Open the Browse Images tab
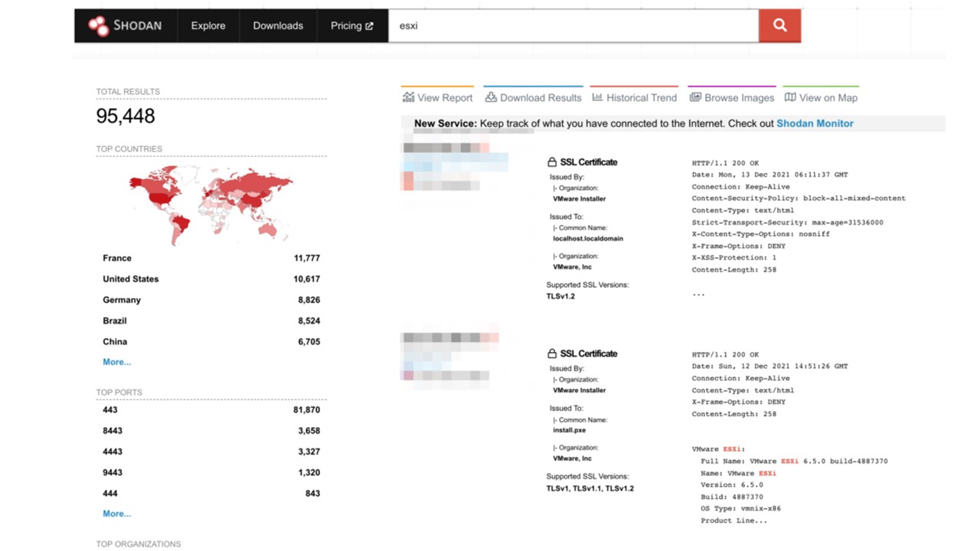Image resolution: width=980 pixels, height=551 pixels. (732, 96)
